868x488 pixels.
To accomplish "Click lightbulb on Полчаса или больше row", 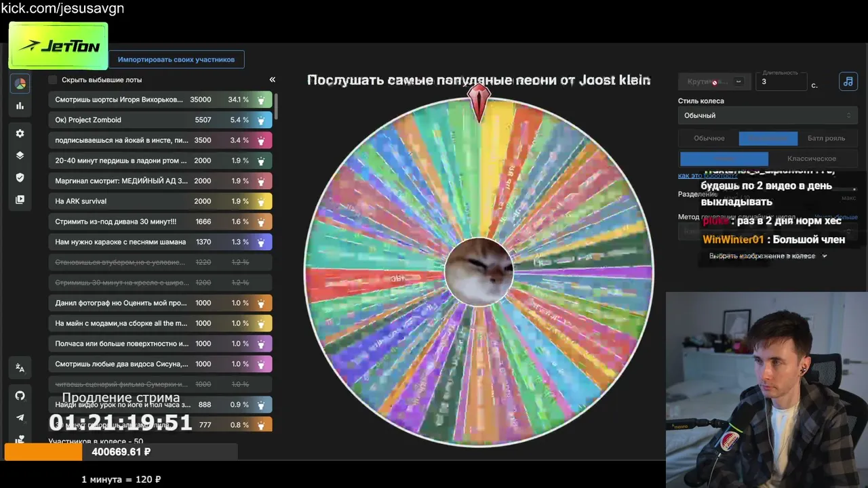I will (x=261, y=344).
